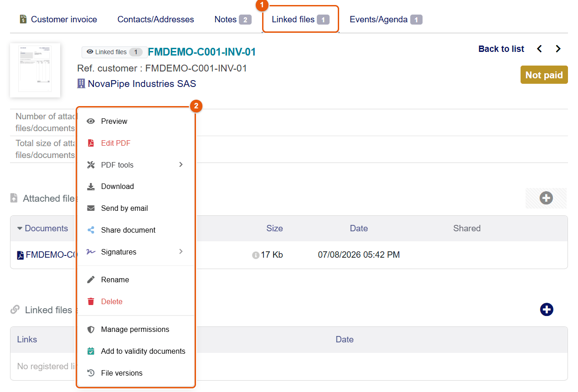This screenshot has height=392, width=578.
Task: Click the invoice PDF preview thumbnail
Action: pyautogui.click(x=35, y=70)
